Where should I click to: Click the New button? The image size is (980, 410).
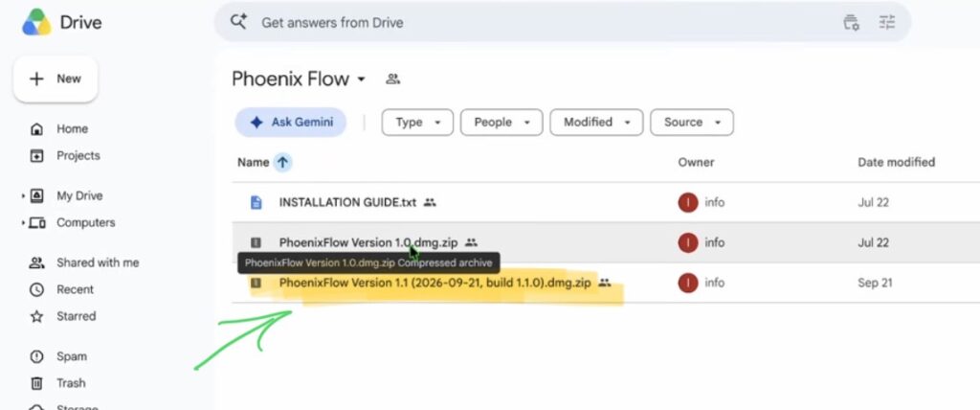[56, 79]
